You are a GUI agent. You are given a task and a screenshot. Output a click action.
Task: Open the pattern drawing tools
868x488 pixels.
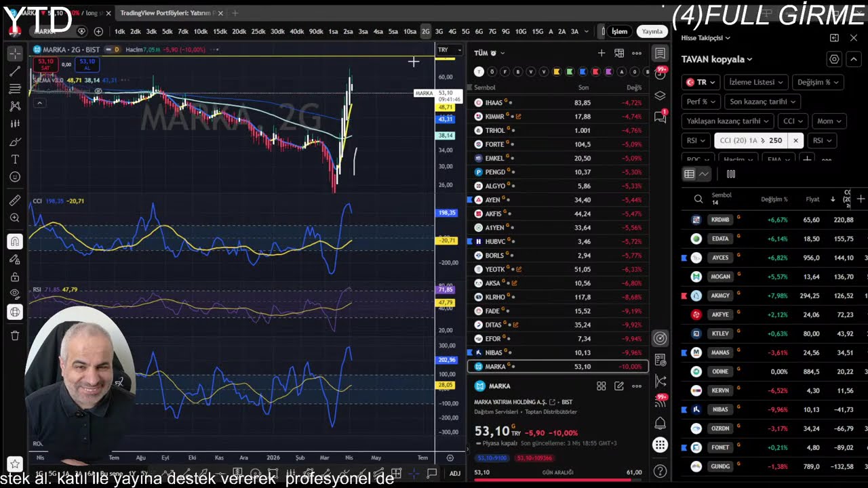click(15, 106)
